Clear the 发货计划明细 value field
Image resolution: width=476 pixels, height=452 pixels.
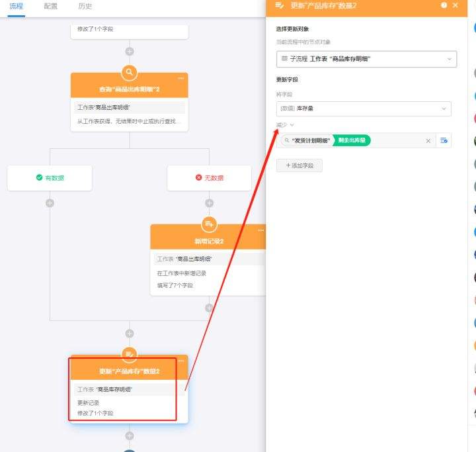coord(428,141)
